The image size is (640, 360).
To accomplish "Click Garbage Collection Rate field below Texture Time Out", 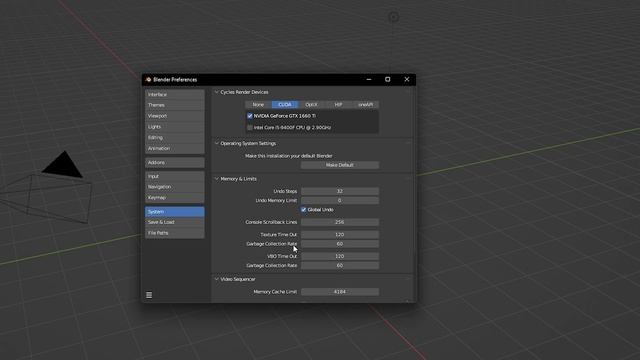I will click(340, 244).
